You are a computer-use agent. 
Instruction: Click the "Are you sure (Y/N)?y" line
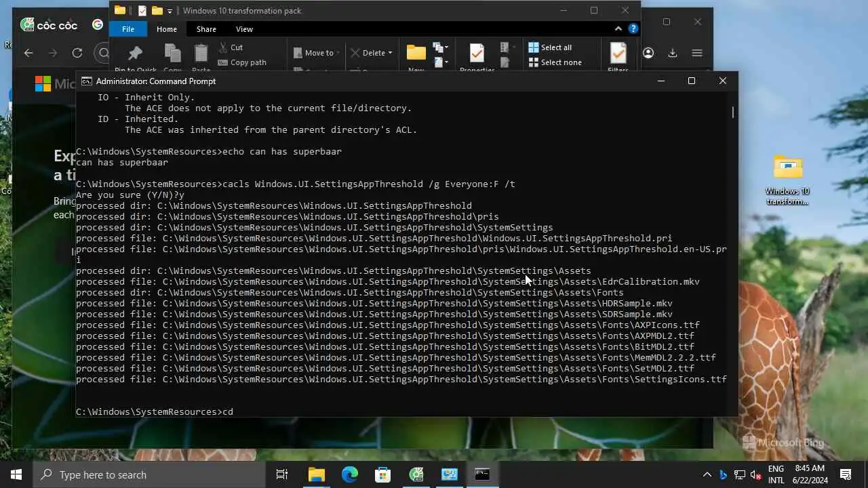(x=130, y=195)
